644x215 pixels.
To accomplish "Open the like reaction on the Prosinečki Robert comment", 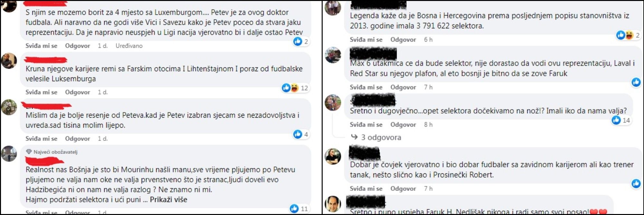I will [636, 183].
